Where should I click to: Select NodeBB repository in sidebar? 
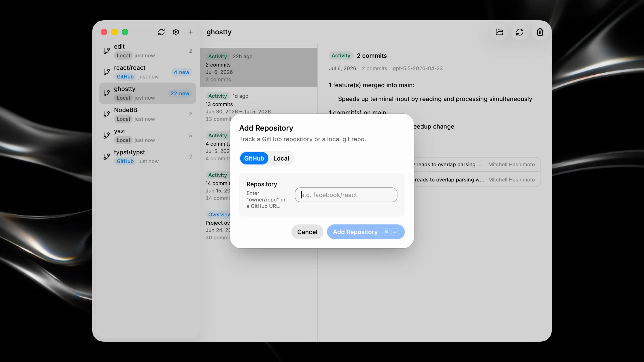[x=148, y=114]
